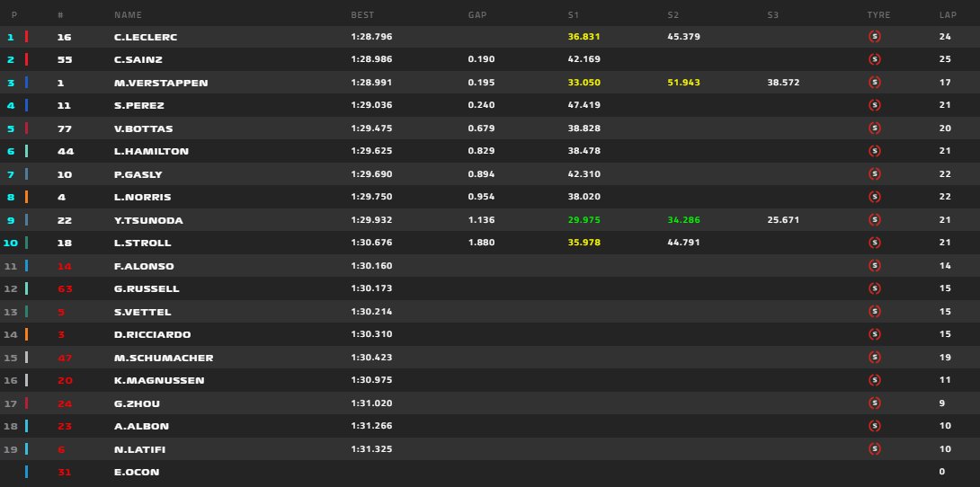Click the TYRE column header
This screenshot has height=487, width=980.
pyautogui.click(x=878, y=15)
